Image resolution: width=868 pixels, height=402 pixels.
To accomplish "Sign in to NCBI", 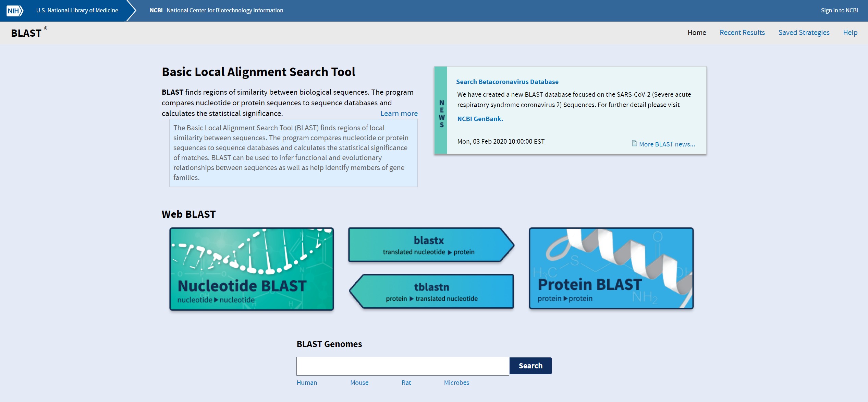I will [839, 10].
